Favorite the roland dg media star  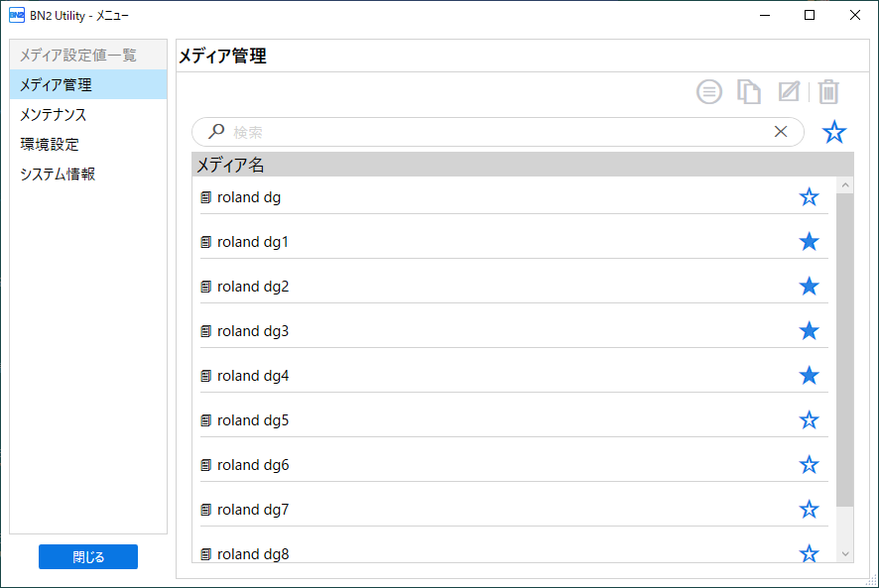809,197
